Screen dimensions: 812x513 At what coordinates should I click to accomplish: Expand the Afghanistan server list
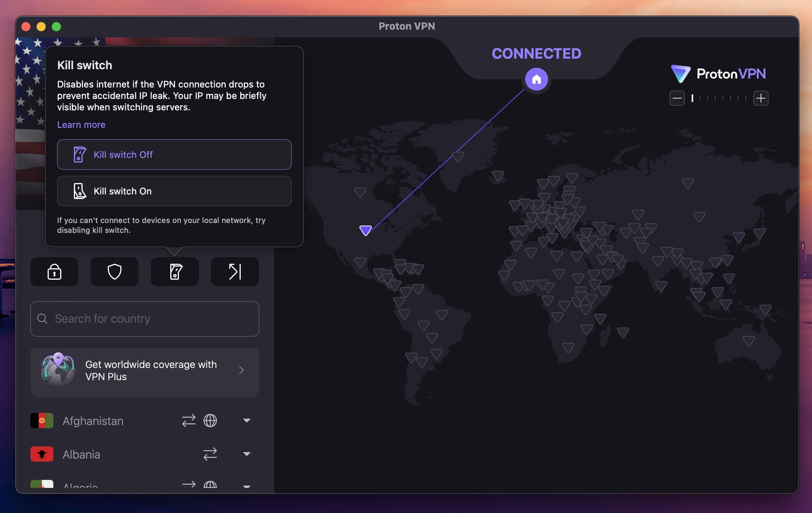tap(247, 421)
